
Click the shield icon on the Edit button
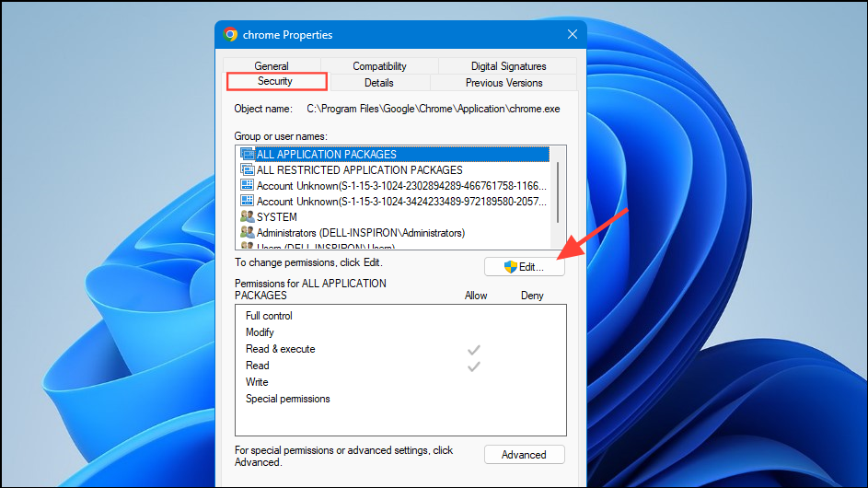point(510,267)
